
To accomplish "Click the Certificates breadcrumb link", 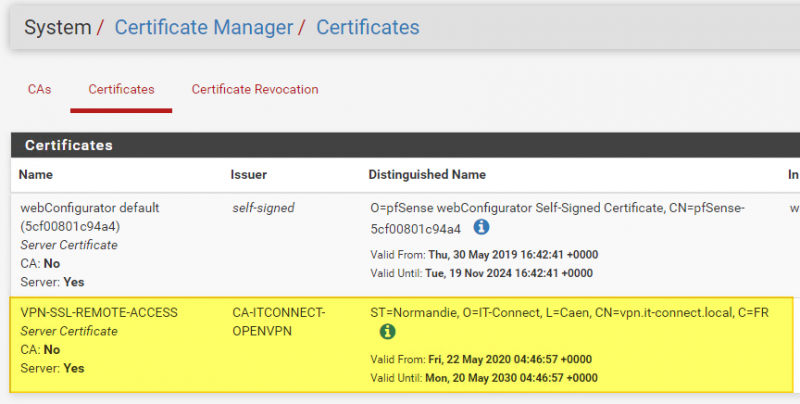I will (368, 27).
